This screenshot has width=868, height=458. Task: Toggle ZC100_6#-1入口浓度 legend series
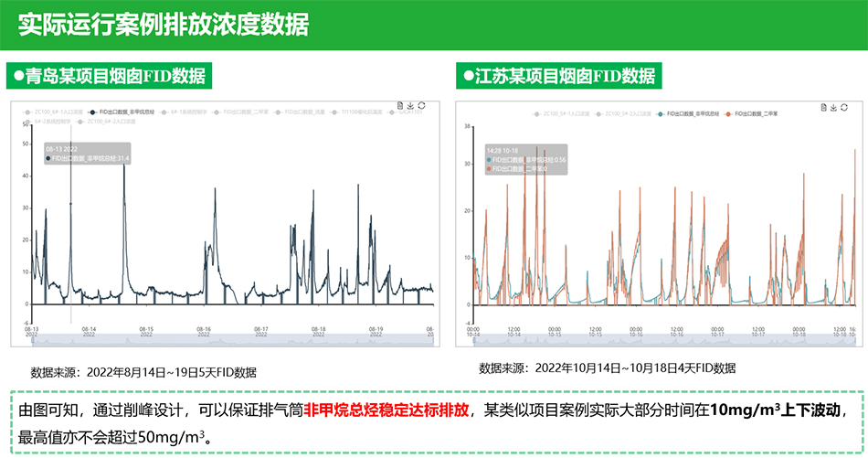pyautogui.click(x=52, y=112)
